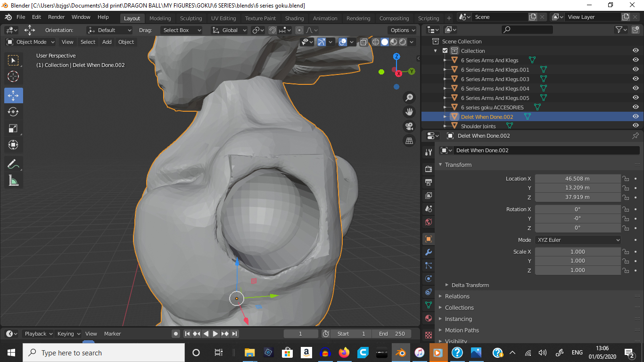Image resolution: width=644 pixels, height=362 pixels.
Task: Open the Modifiers wrench properties tab
Action: point(429,252)
